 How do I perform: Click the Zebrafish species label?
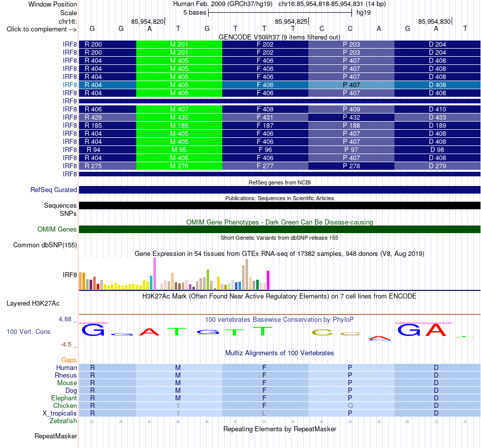point(63,421)
